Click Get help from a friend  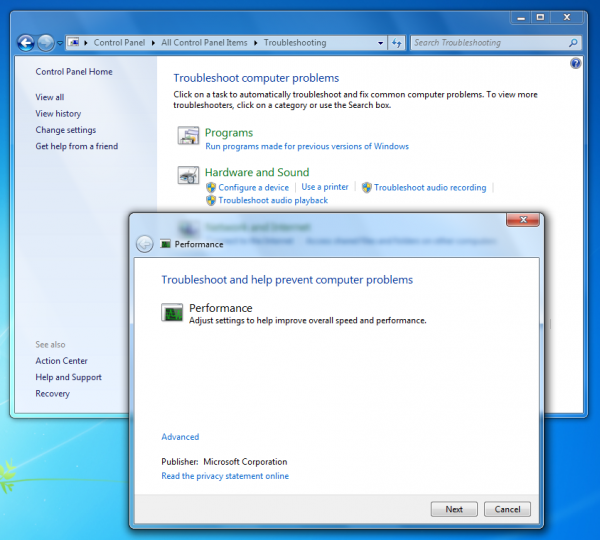click(x=77, y=146)
